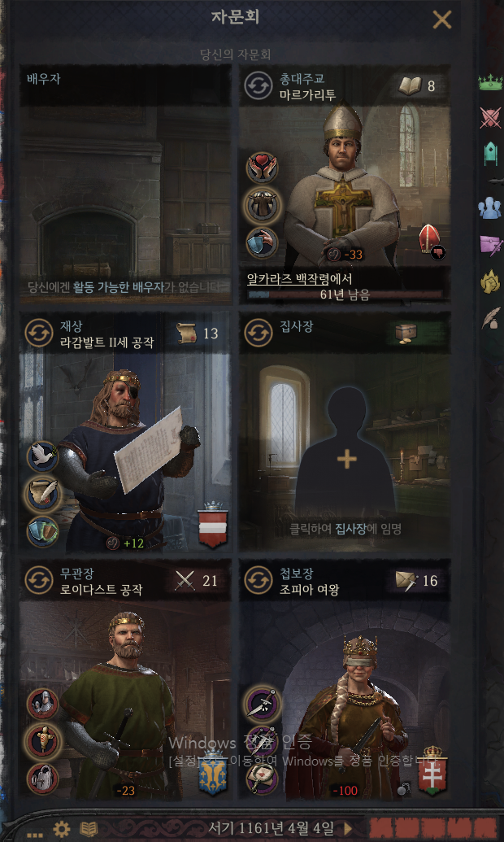
Task: Open the blue people court sidebar icon
Action: 489,207
